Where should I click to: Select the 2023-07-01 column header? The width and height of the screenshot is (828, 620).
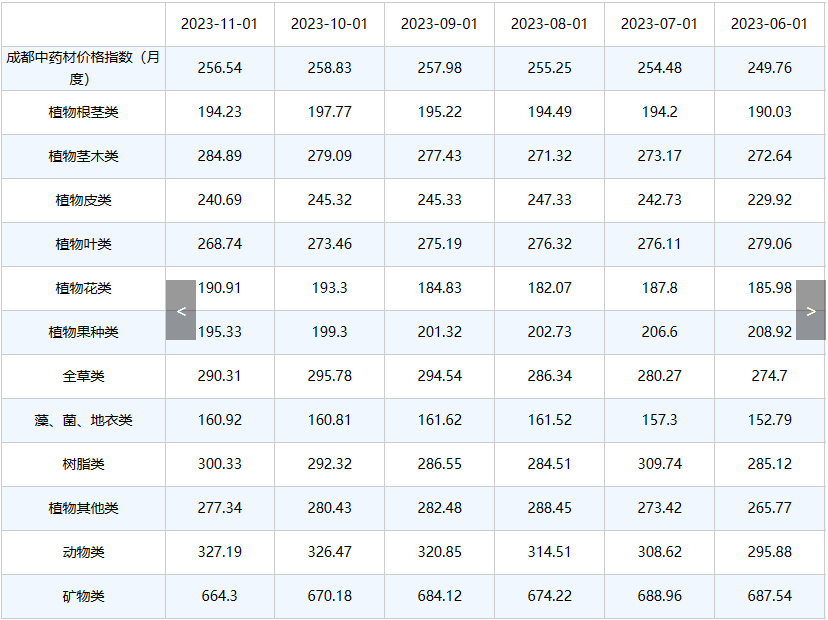click(659, 24)
